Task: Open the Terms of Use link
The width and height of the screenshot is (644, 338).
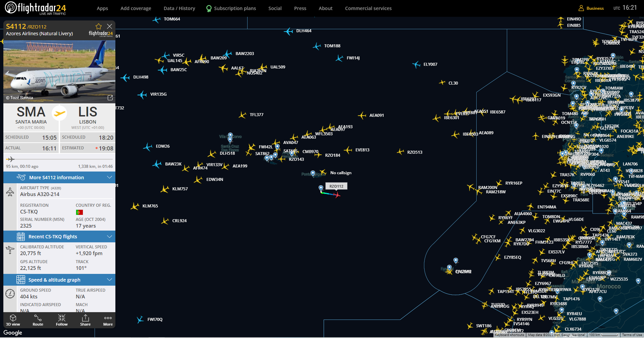Action: 633,335
